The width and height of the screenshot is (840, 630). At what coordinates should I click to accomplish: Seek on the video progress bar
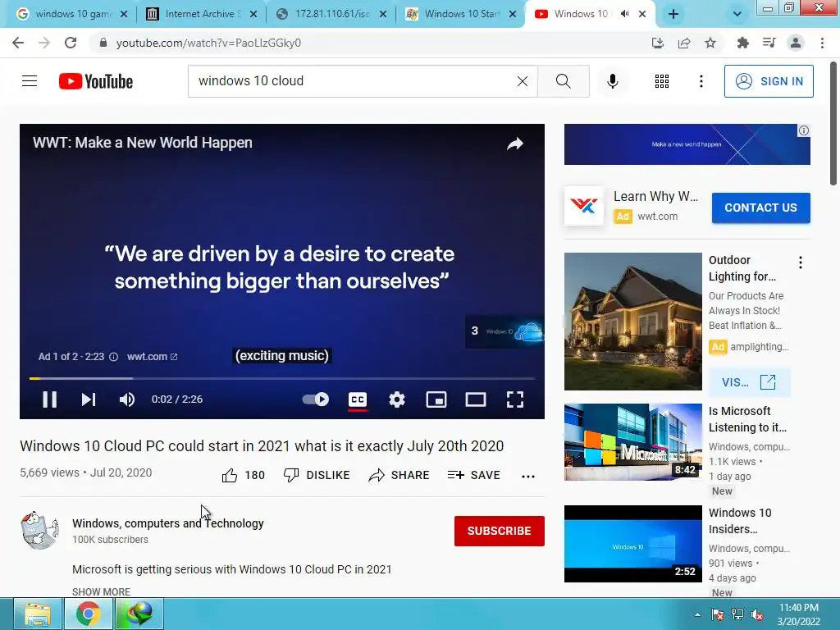point(282,378)
